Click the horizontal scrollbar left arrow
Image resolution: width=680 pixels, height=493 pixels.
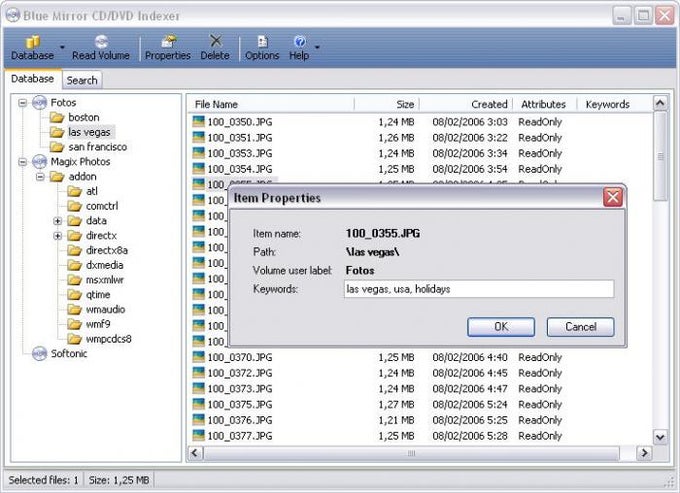pos(195,453)
